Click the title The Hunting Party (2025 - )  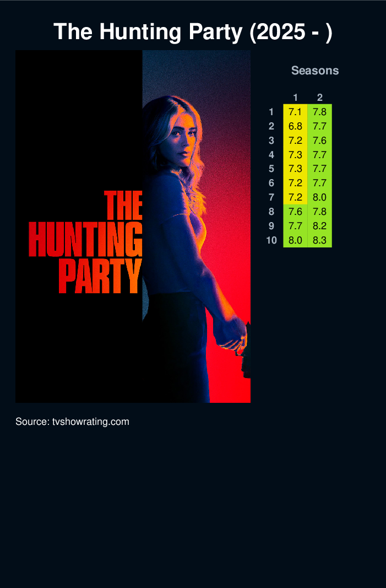tap(193, 31)
